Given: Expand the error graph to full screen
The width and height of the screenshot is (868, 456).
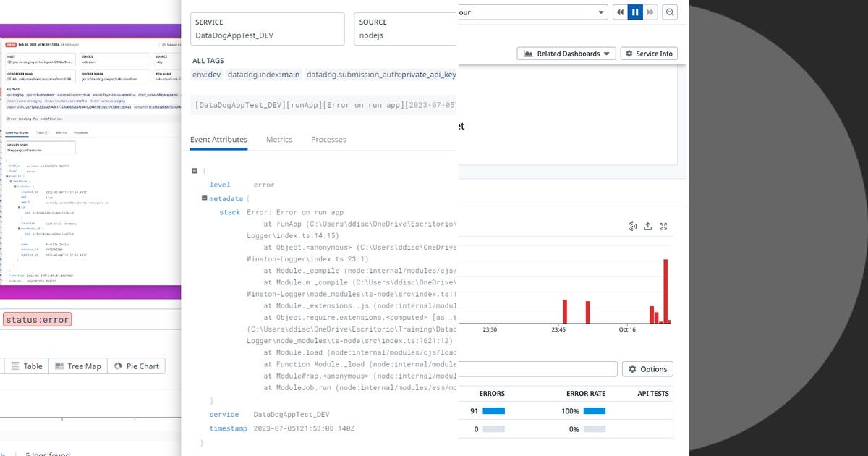Looking at the screenshot, I should point(664,226).
